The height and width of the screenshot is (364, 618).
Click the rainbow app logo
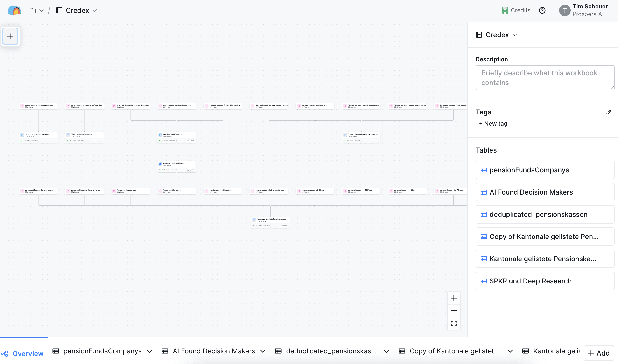pyautogui.click(x=14, y=10)
